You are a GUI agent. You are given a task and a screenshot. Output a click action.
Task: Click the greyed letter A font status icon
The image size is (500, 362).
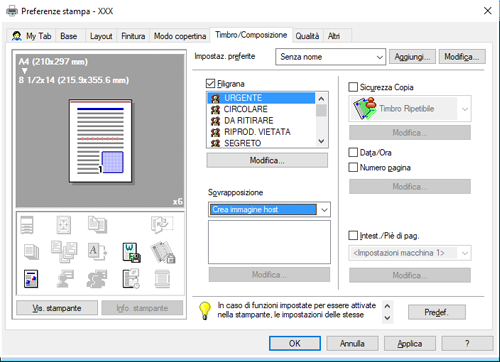point(97,252)
